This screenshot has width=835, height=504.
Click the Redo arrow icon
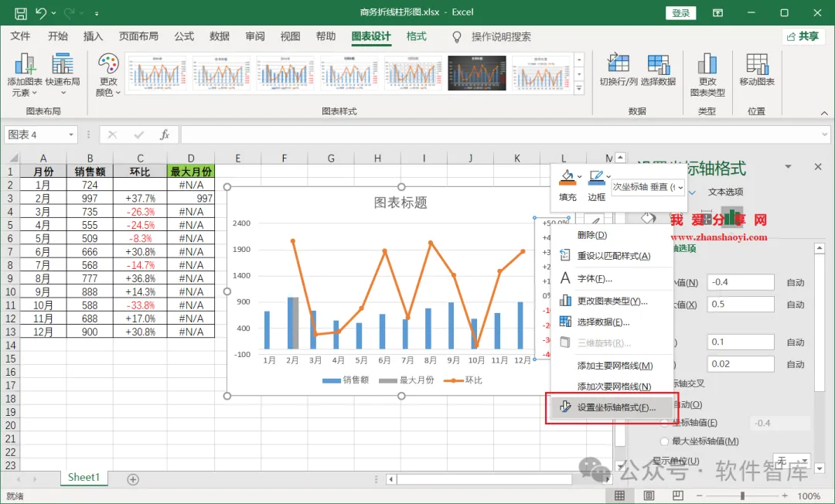tap(70, 13)
